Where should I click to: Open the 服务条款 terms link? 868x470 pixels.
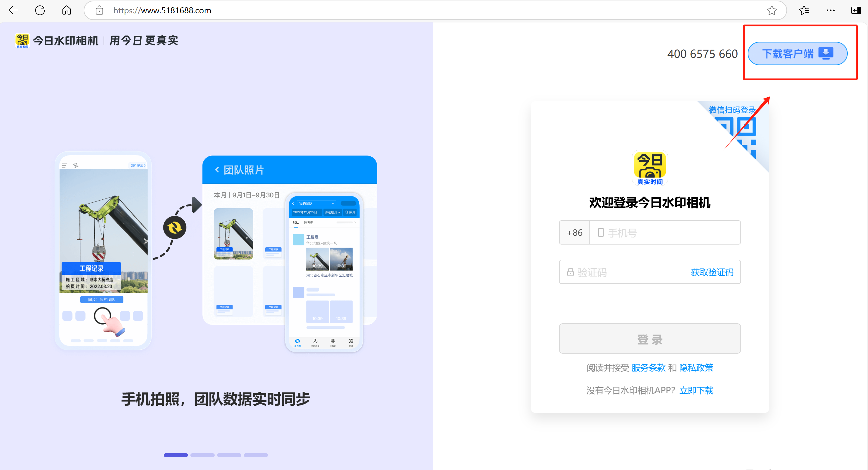tap(648, 368)
